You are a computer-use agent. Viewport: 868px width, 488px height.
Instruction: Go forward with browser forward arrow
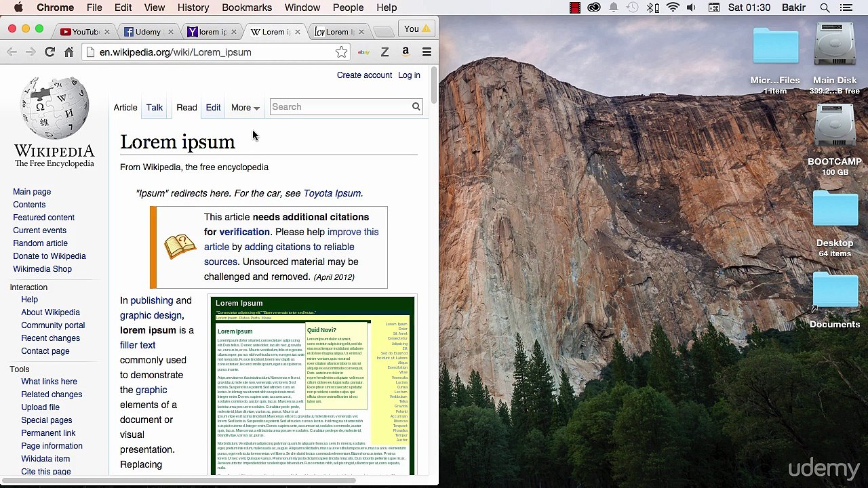[31, 52]
